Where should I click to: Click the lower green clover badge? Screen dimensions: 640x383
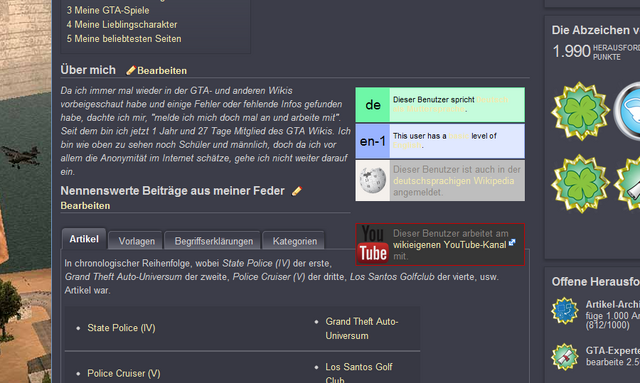point(580,183)
